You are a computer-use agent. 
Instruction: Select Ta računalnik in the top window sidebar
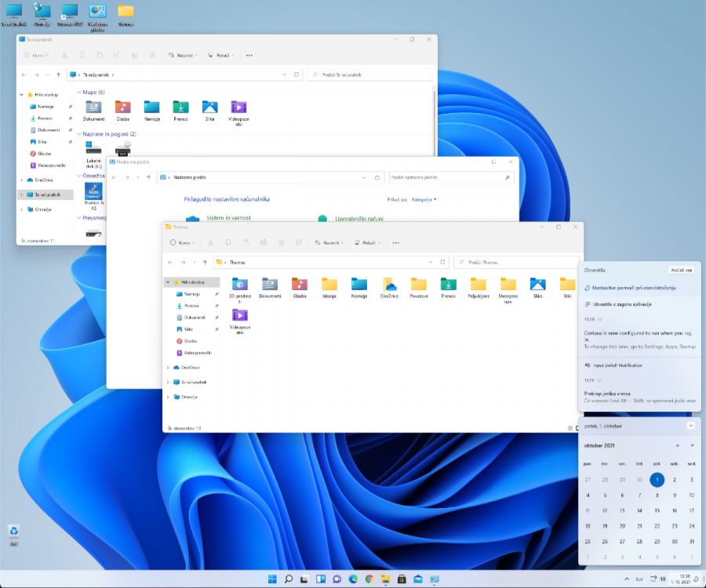pos(49,194)
